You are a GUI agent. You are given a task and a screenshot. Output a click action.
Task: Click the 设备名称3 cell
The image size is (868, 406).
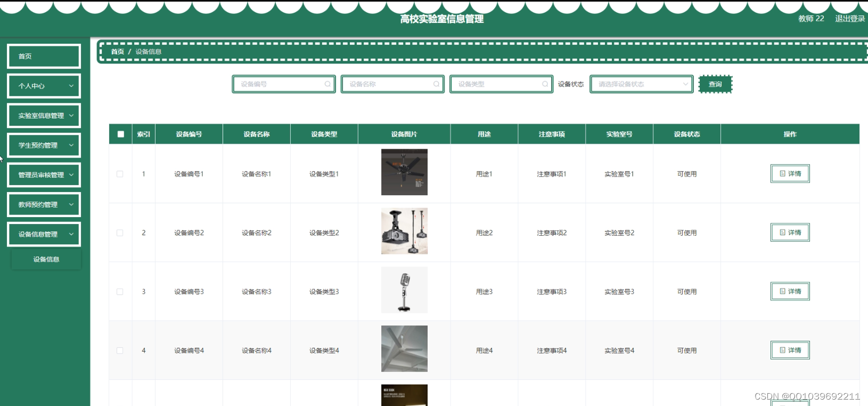coord(257,292)
